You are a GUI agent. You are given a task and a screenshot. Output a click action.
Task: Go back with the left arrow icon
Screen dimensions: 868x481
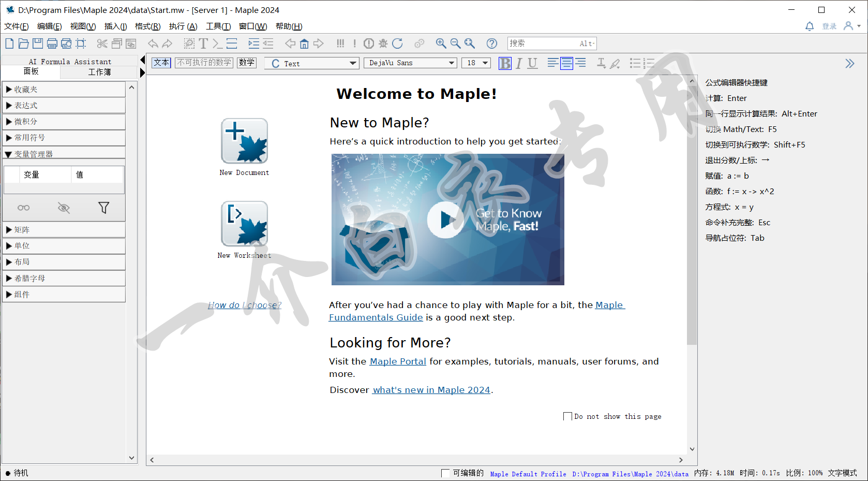[x=290, y=43]
